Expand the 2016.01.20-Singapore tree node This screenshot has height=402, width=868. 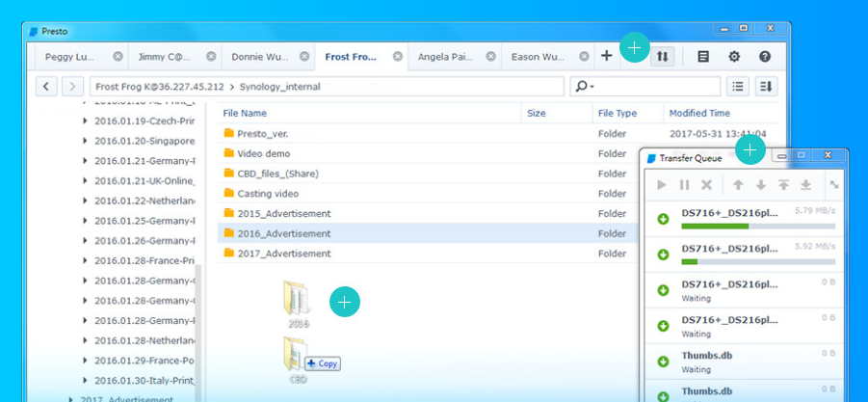pos(85,141)
